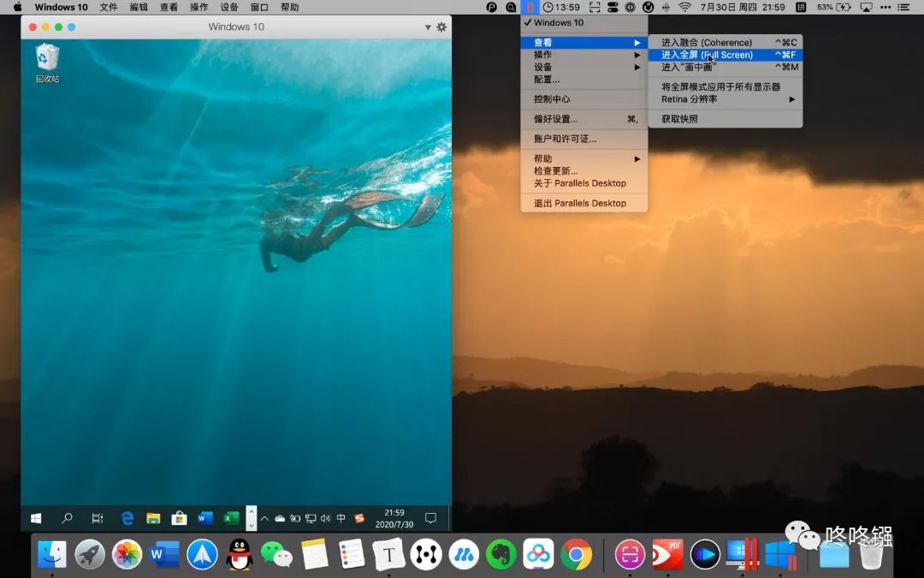This screenshot has height=578, width=924.
Task: Switch the Chinese input mode indicator 中
Action: click(x=341, y=518)
